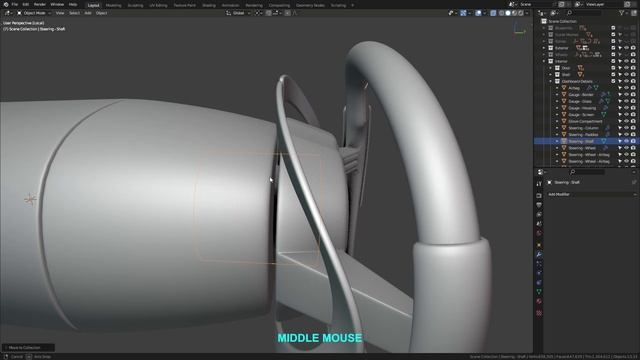Expand the Exterior collection
The image size is (640, 360).
(x=544, y=48)
